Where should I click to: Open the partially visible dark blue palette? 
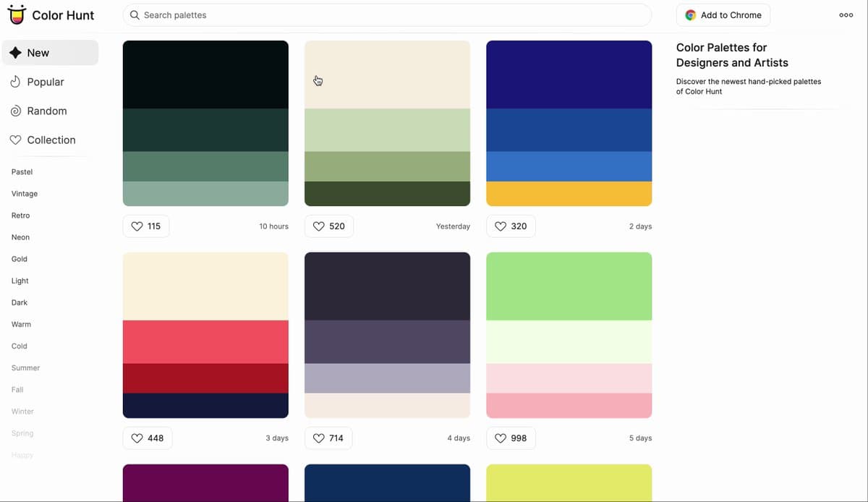387,483
